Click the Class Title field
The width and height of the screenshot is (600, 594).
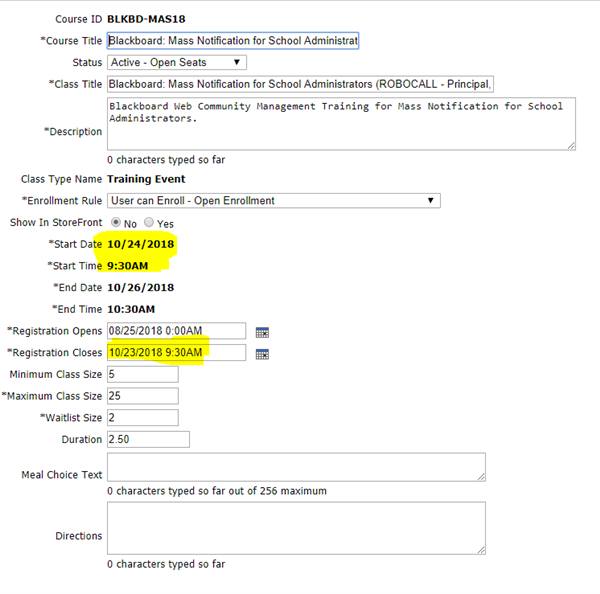coord(300,84)
